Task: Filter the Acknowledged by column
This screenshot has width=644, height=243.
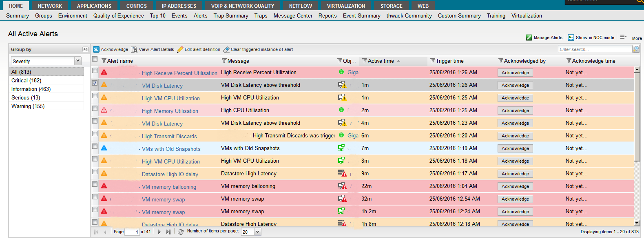Action: pyautogui.click(x=501, y=61)
